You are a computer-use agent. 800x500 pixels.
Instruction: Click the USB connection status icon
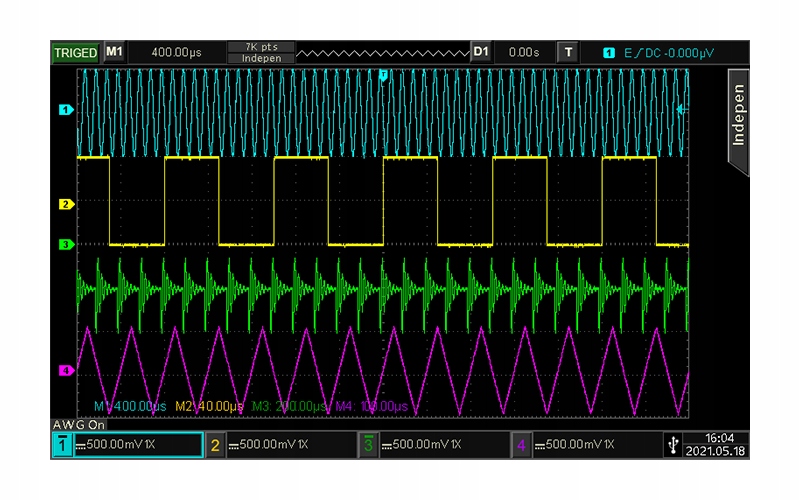[x=672, y=445]
